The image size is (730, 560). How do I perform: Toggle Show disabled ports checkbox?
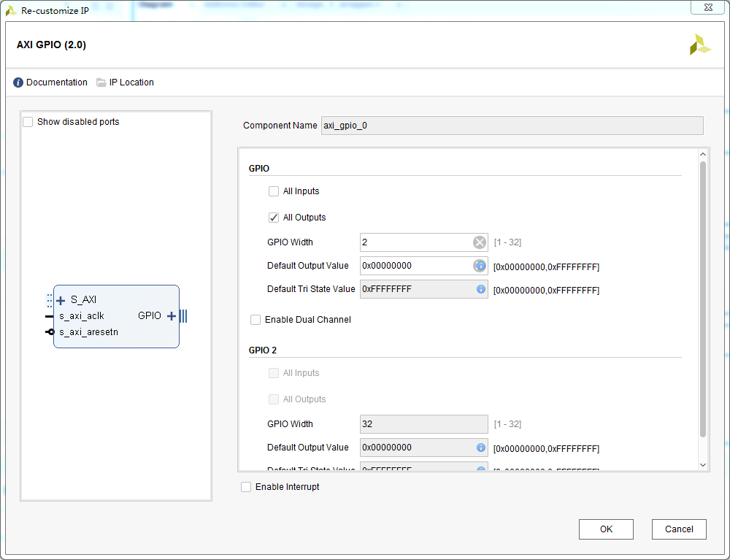pos(28,122)
